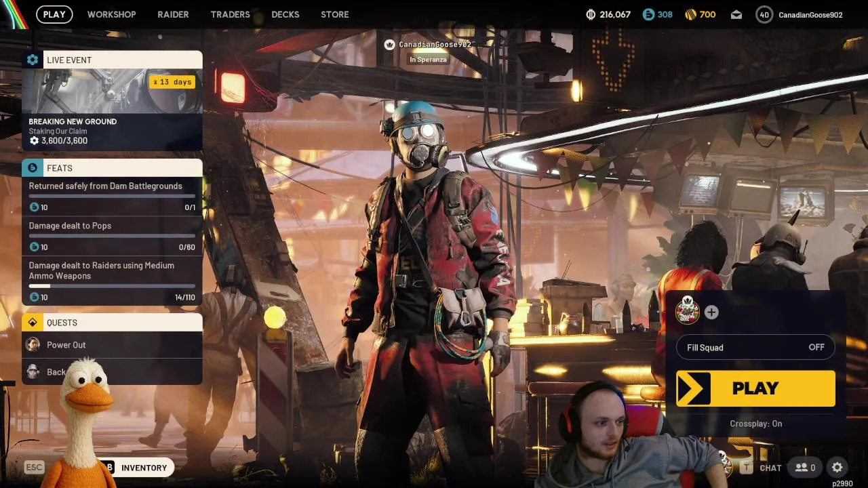Click the 0/60 feat progress count

tap(187, 247)
